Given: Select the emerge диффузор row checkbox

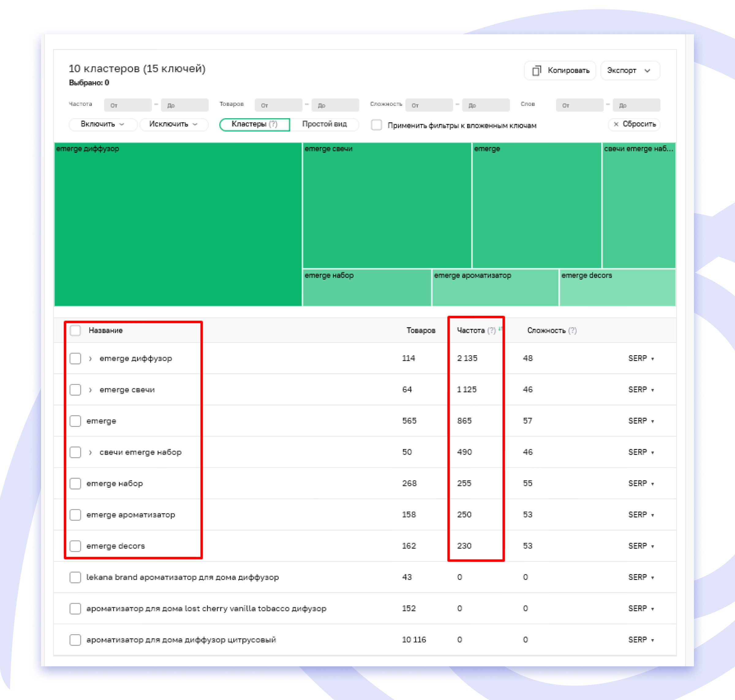Looking at the screenshot, I should pyautogui.click(x=75, y=359).
